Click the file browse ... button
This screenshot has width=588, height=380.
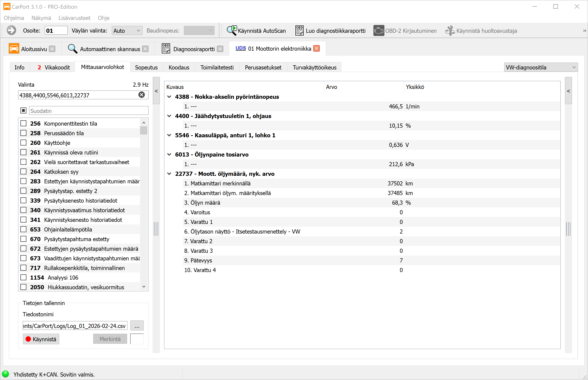137,326
